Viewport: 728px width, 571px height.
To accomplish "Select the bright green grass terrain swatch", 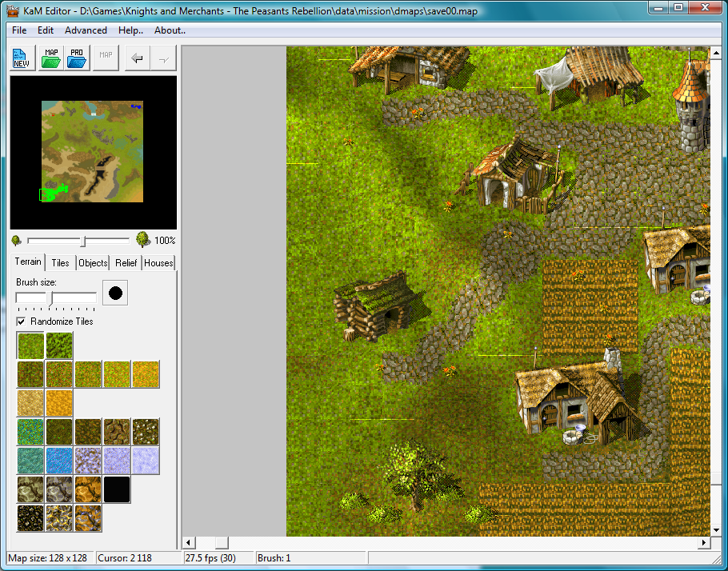I will [x=30, y=345].
